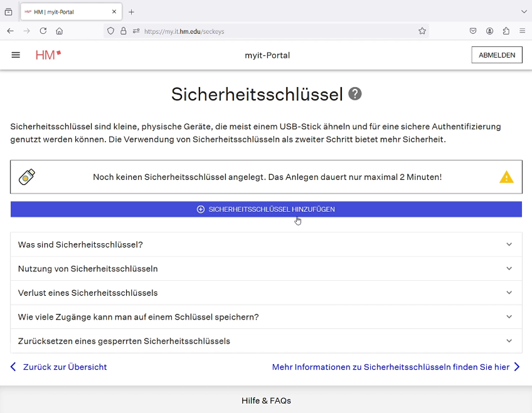Screen dimensions: 532x413
Task: Click the yellow warning triangle icon
Action: [x=506, y=177]
